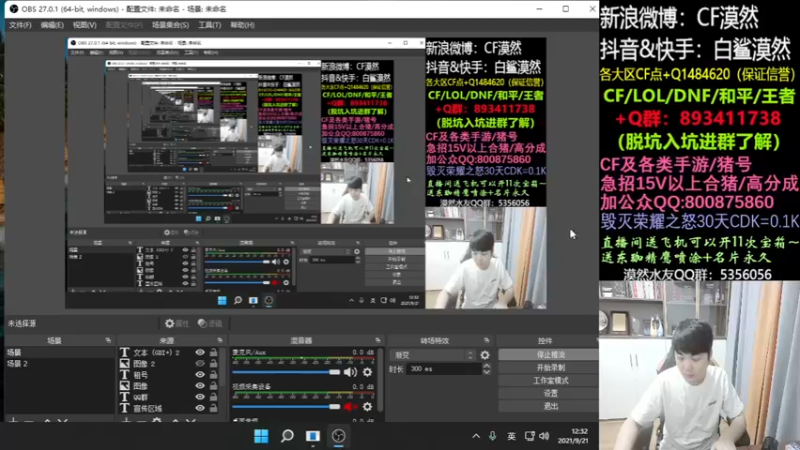The width and height of the screenshot is (800, 450).
Task: Pop out the 来源 dock panel
Action: (220, 340)
